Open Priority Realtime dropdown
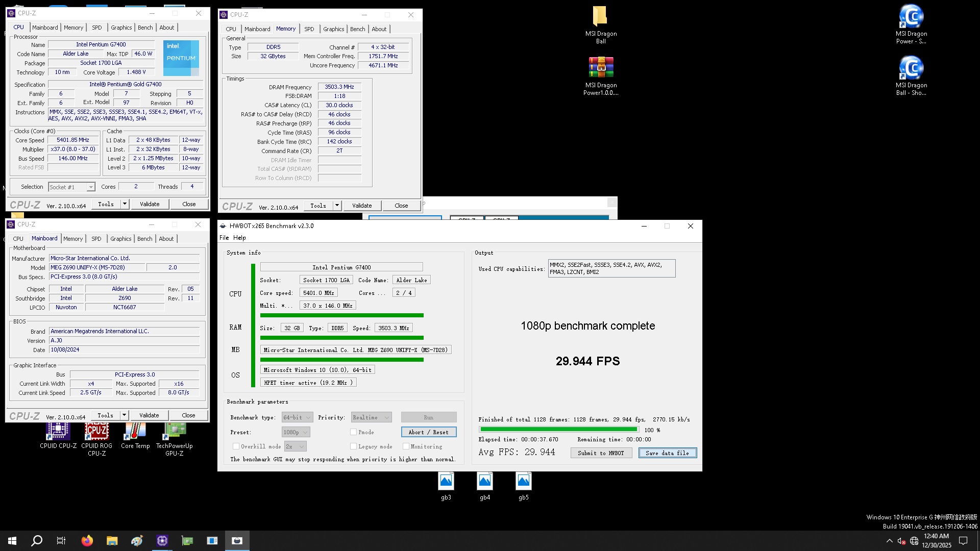 371,417
